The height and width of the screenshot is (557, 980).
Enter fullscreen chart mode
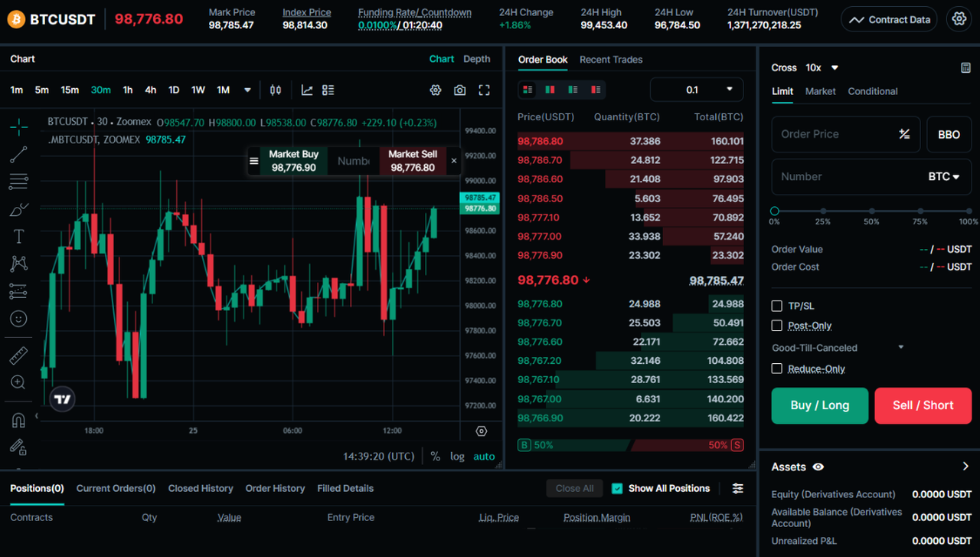tap(484, 90)
